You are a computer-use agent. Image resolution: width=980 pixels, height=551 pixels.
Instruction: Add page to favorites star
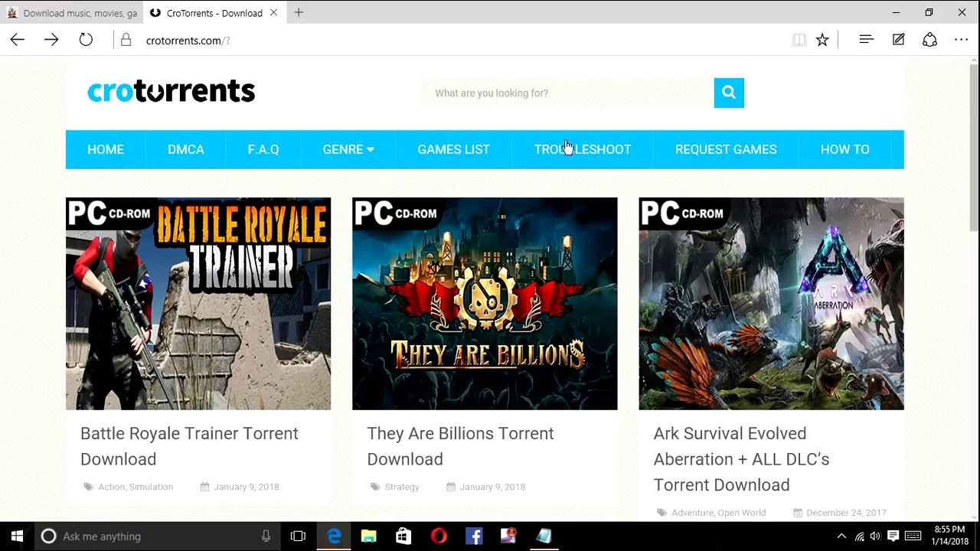pyautogui.click(x=822, y=40)
